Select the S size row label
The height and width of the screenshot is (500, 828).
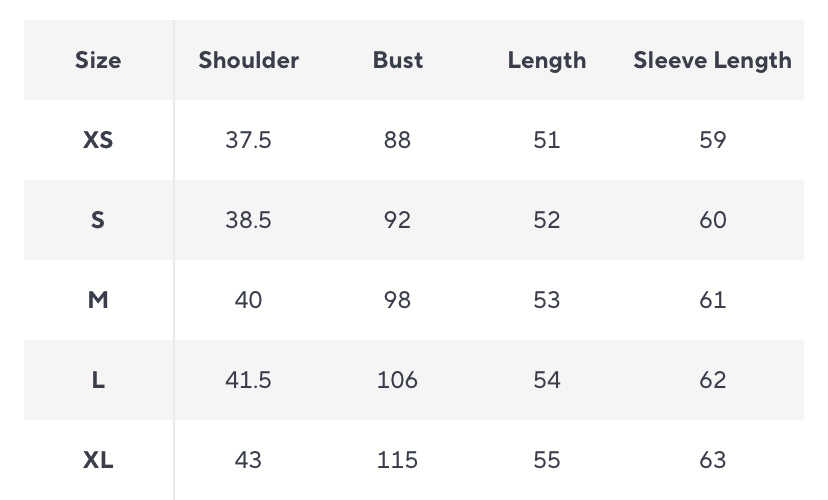coord(98,220)
